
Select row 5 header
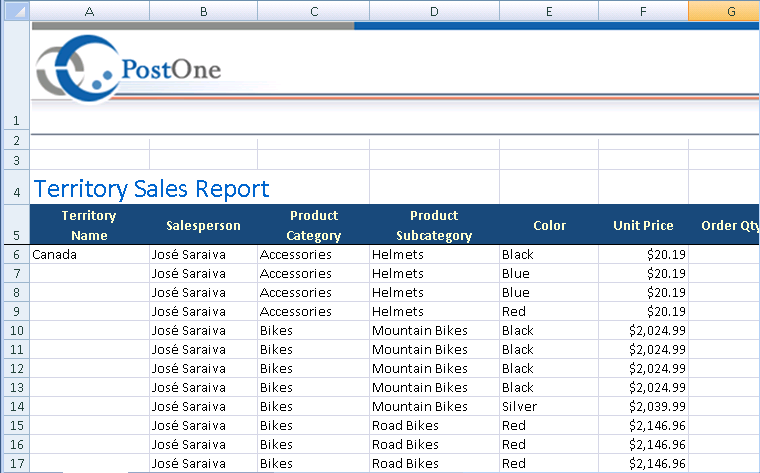[x=16, y=225]
